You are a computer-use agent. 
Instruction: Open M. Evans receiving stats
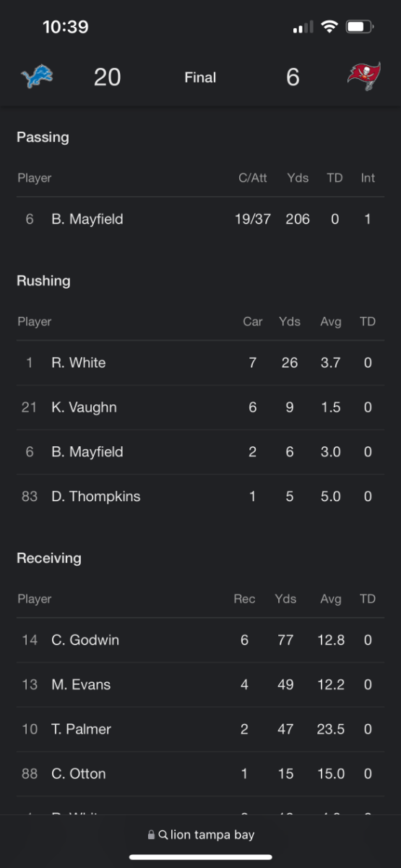point(200,684)
